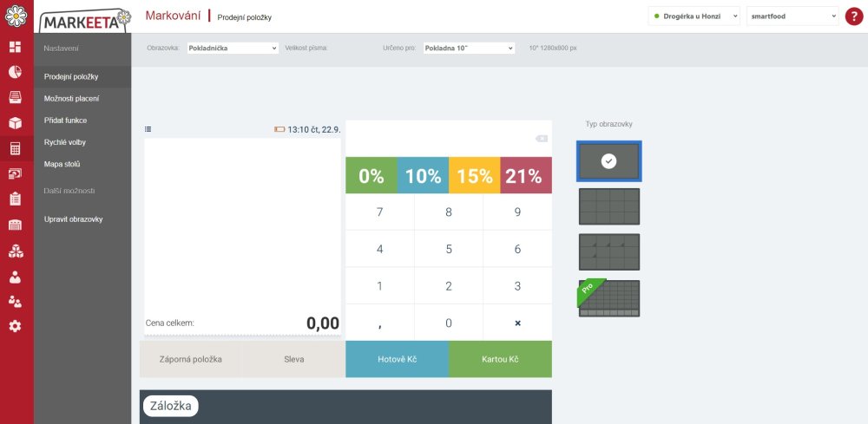This screenshot has height=424, width=868.
Task: Open the Obrazovka Pokladnička dropdown
Action: (x=233, y=48)
